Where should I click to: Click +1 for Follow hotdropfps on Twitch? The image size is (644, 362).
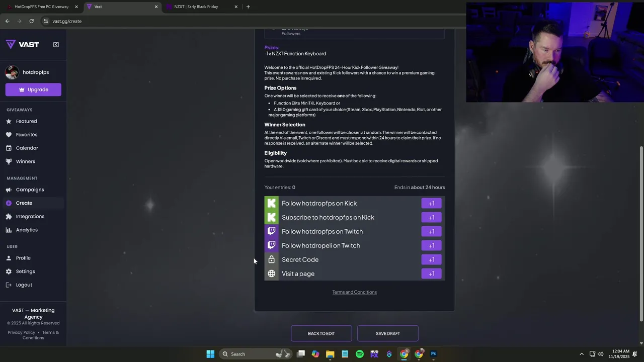coord(431,231)
